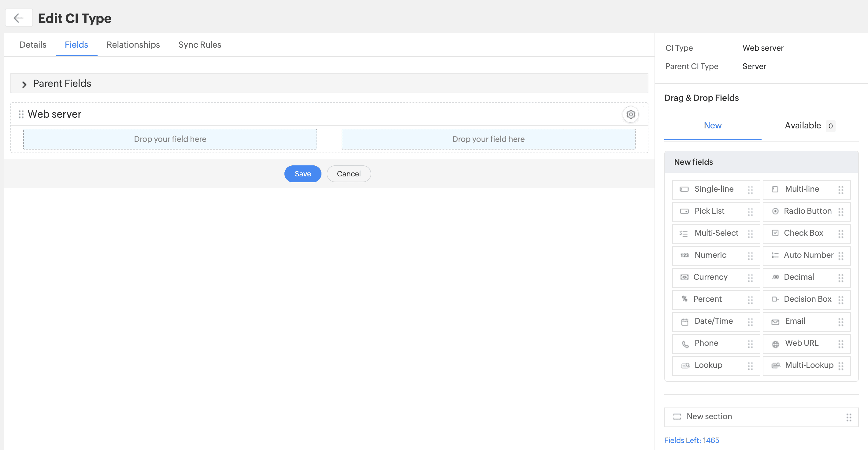Click the left 'Drop your field here' area
The width and height of the screenshot is (868, 450).
(x=170, y=139)
